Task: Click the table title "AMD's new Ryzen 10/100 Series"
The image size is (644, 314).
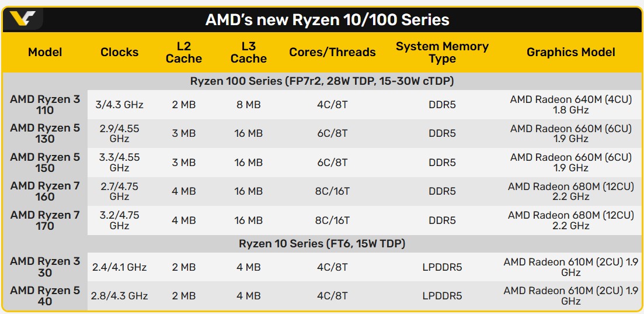Action: point(327,20)
